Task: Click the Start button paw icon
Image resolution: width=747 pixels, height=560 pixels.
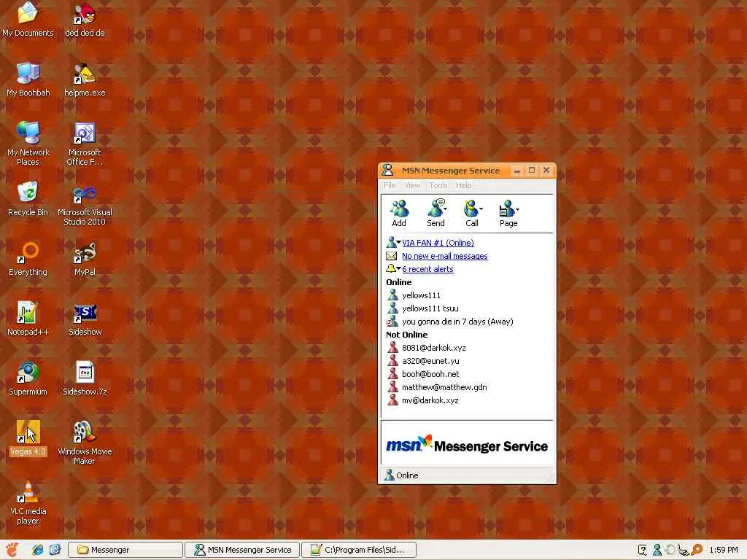Action: click(12, 550)
